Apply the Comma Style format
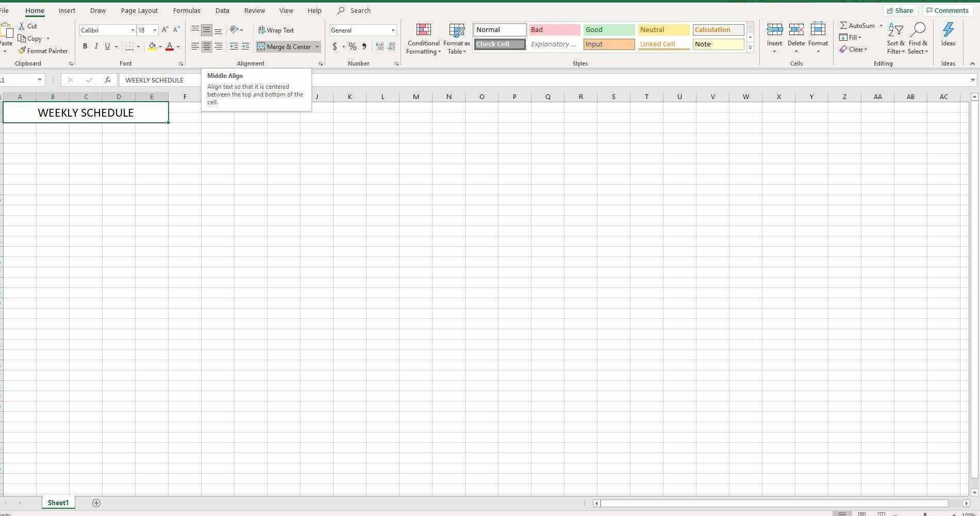The height and width of the screenshot is (516, 980). pyautogui.click(x=364, y=46)
